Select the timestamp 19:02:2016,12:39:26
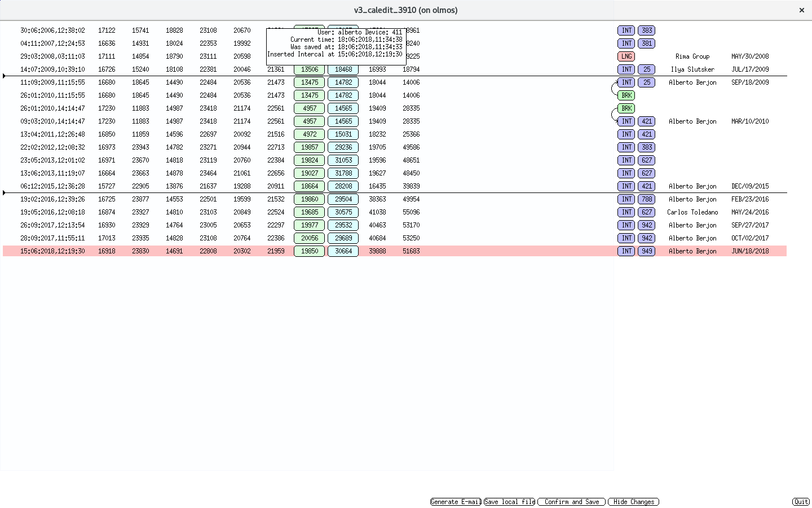This screenshot has width=812, height=508. tap(52, 199)
